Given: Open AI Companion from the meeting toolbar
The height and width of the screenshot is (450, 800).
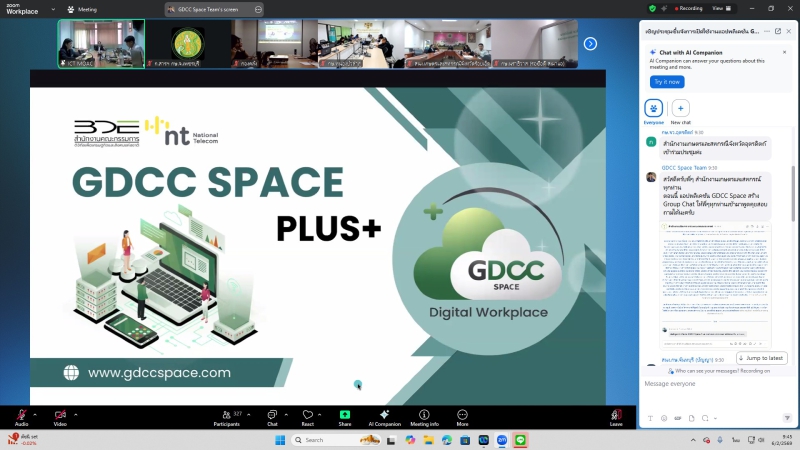Looking at the screenshot, I should click(x=384, y=414).
